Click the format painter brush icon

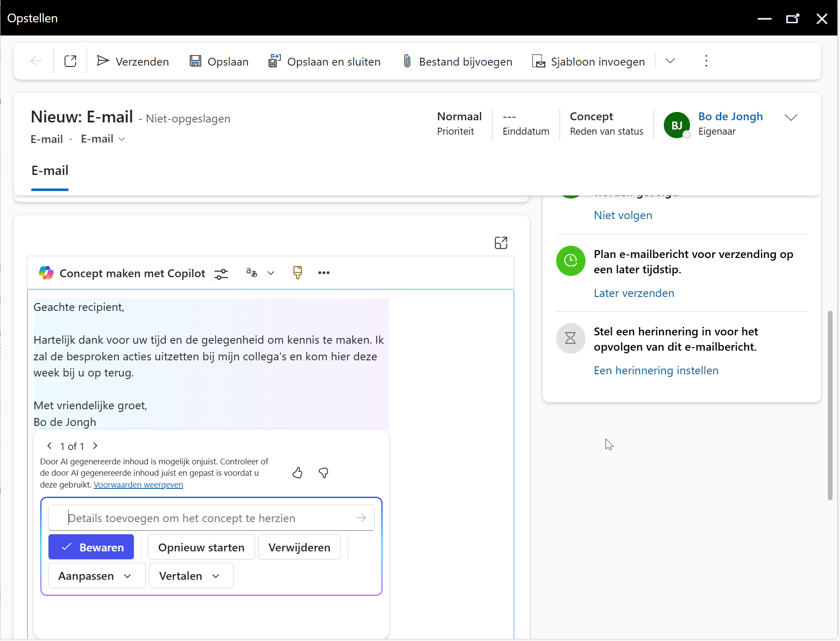pos(297,272)
